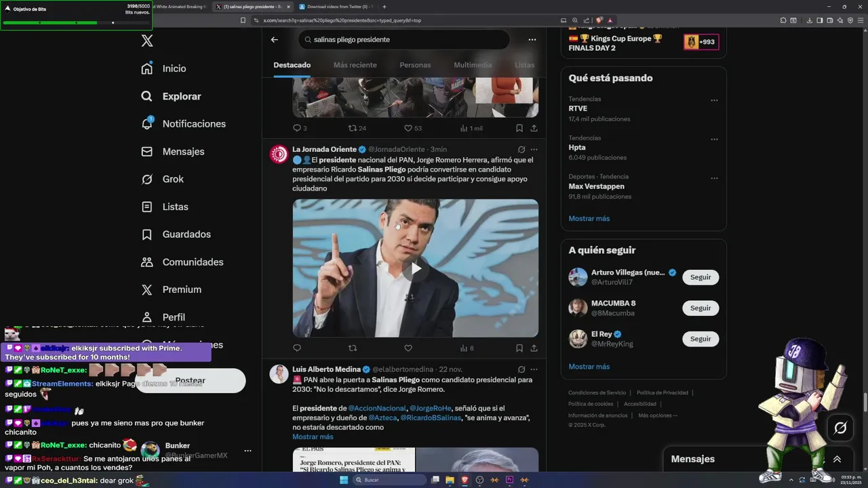This screenshot has width=868, height=488.
Task: Open options for RTVE trend
Action: (714, 100)
